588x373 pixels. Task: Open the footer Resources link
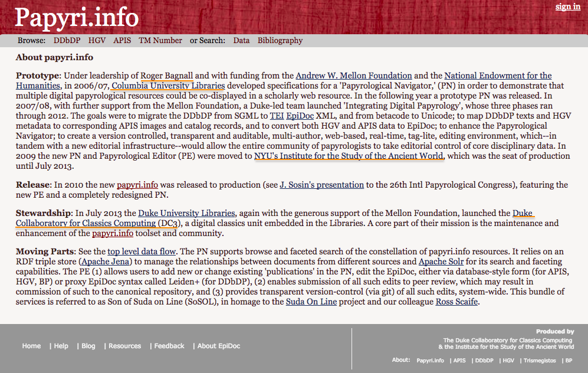click(x=124, y=346)
